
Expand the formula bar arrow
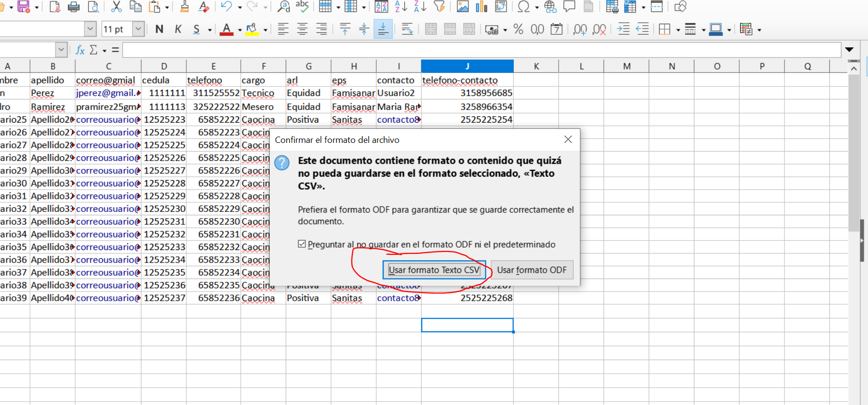(849, 50)
